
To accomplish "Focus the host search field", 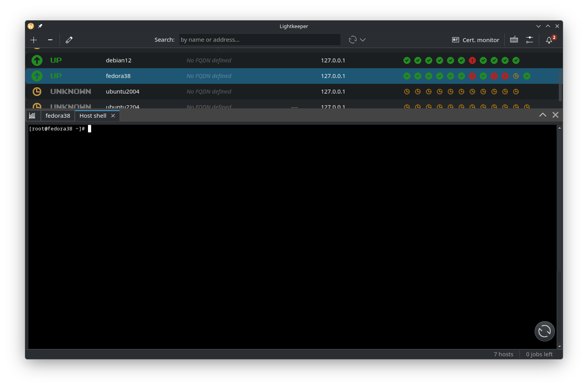I will pyautogui.click(x=260, y=40).
